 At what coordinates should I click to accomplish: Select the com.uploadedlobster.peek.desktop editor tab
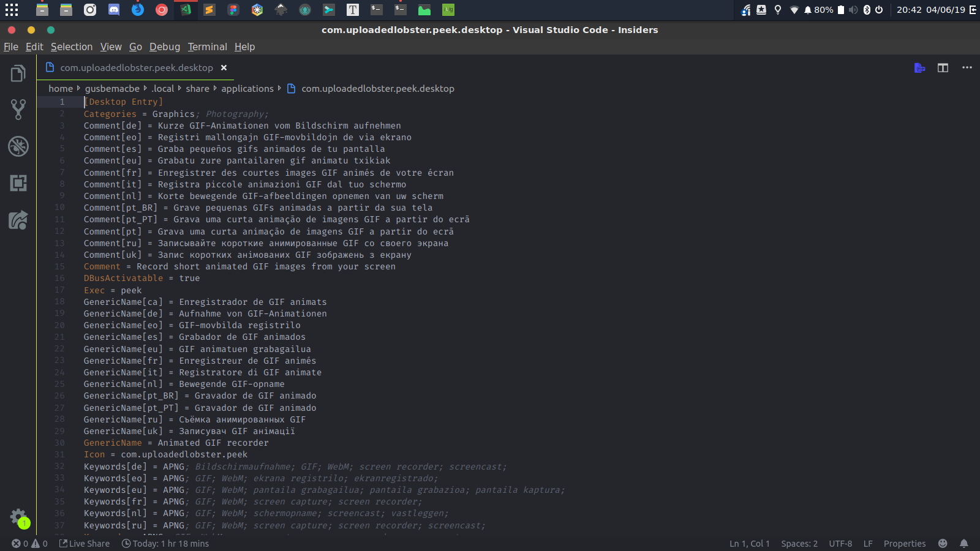136,67
